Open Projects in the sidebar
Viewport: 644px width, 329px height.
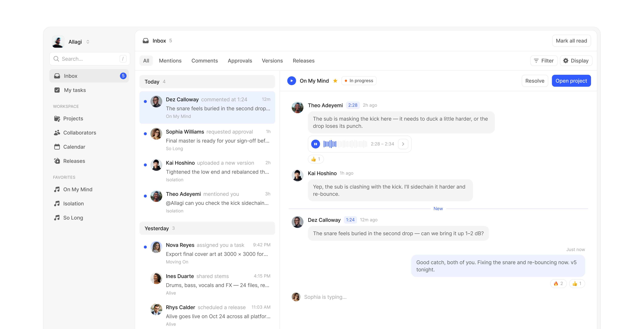pyautogui.click(x=89, y=119)
